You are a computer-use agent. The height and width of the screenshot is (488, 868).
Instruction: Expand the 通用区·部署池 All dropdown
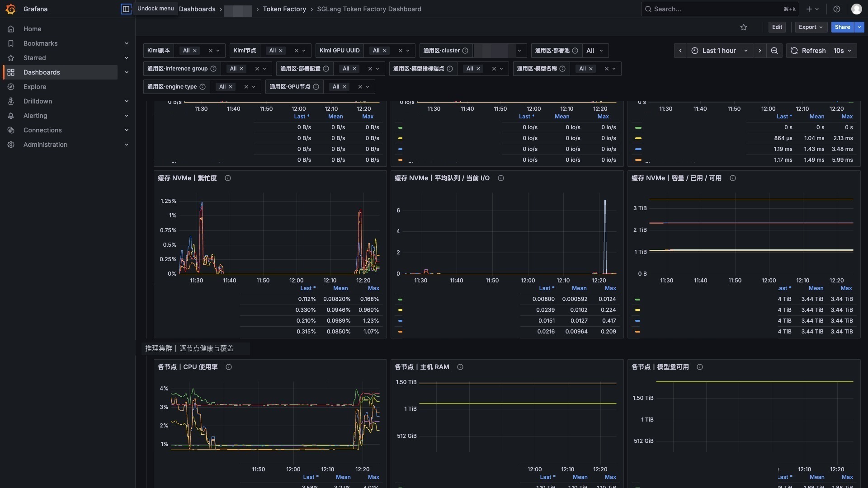(595, 51)
